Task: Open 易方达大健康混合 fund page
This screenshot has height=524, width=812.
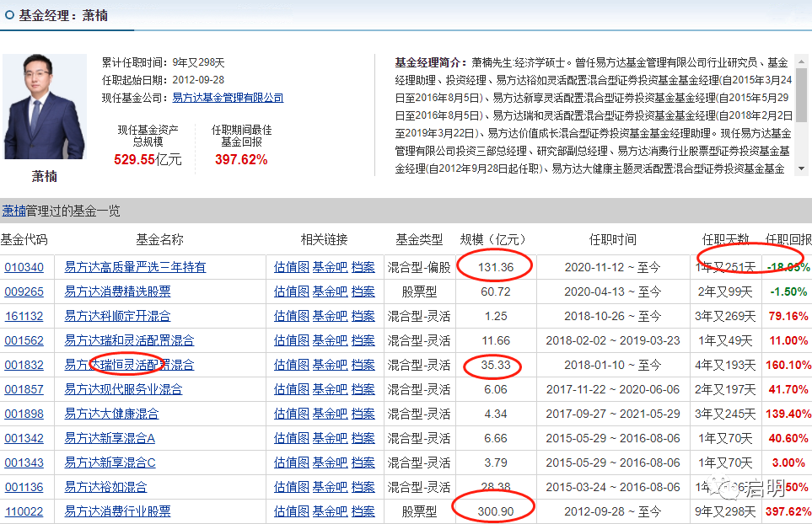Action: (111, 414)
